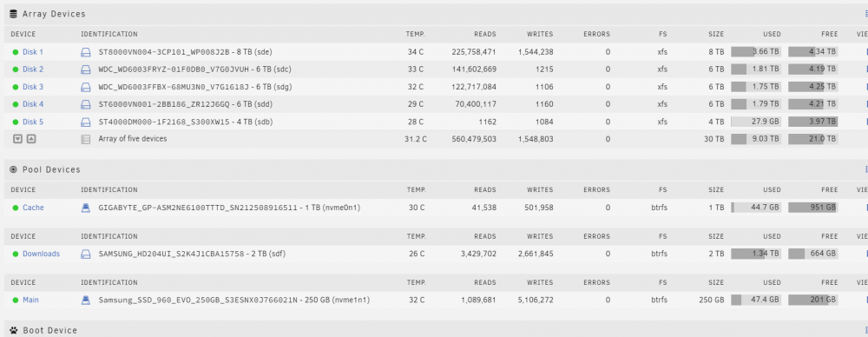Click Disk 5 link

[33, 122]
